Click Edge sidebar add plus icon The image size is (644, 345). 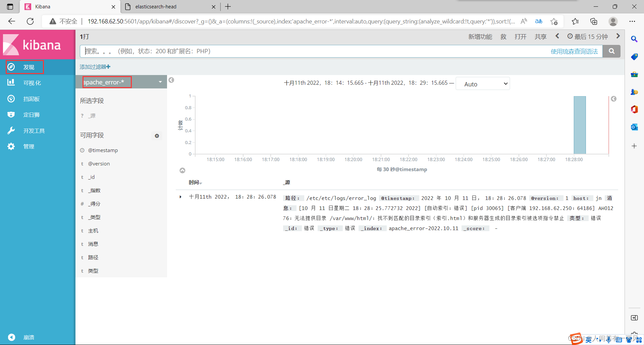coord(634,146)
